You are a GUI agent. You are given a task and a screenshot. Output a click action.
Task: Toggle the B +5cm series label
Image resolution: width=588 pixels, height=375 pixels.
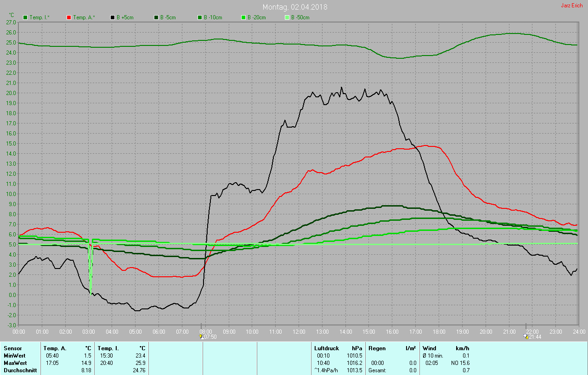point(124,17)
